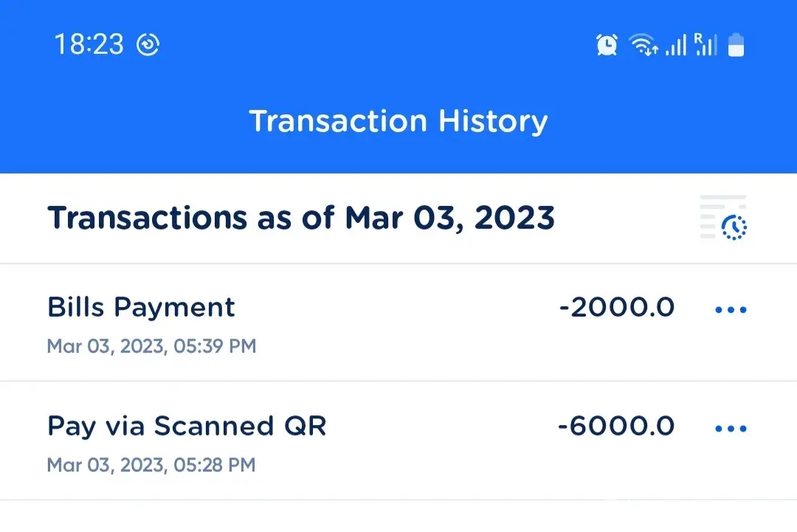Tap the Transactions as of Mar 03, 2023 heading

click(300, 218)
